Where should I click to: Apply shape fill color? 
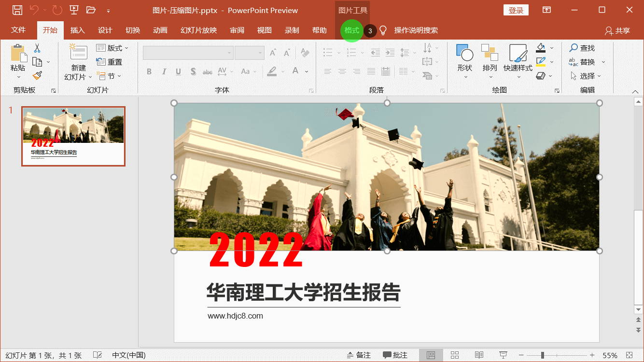pyautogui.click(x=541, y=48)
